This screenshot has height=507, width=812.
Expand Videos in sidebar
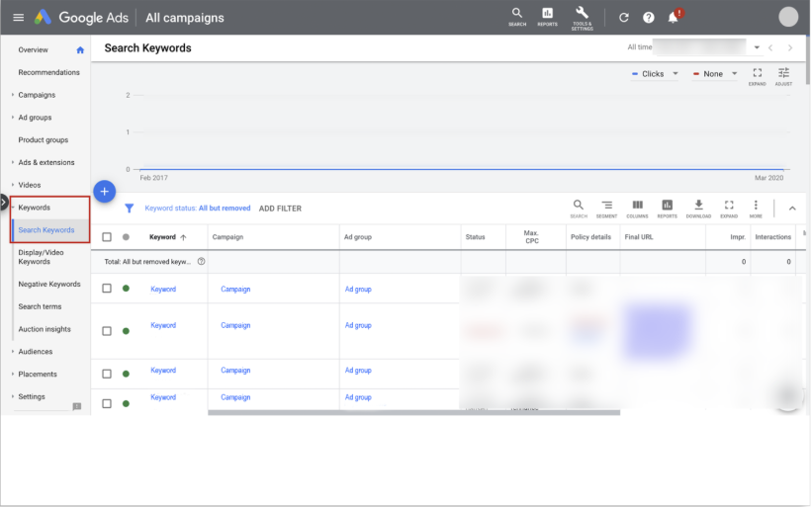[x=13, y=185]
